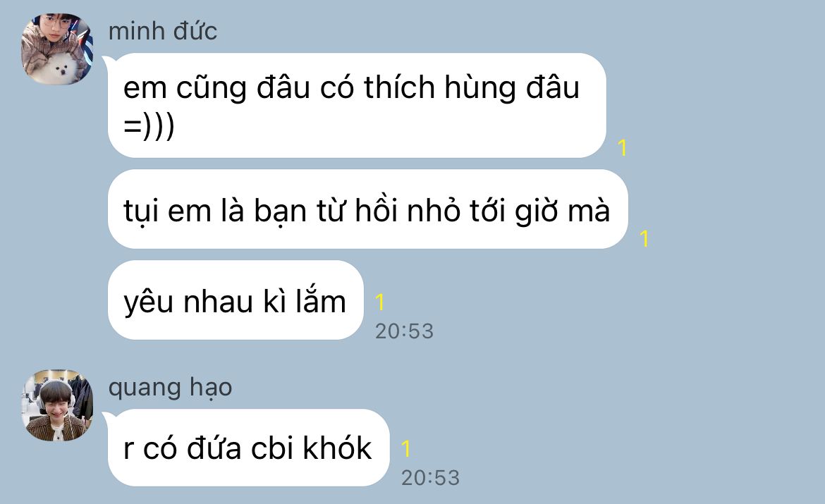Viewport: 825px width, 504px height.
Task: Open quang hạo's profile picture
Action: point(57,405)
